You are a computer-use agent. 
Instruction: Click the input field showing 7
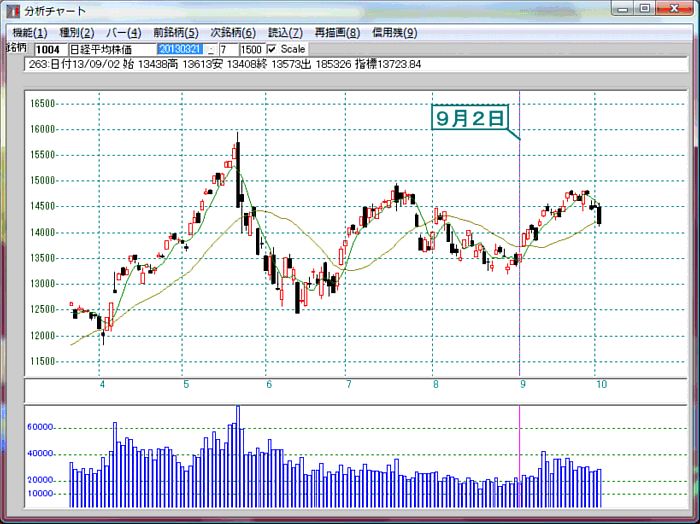[228, 50]
